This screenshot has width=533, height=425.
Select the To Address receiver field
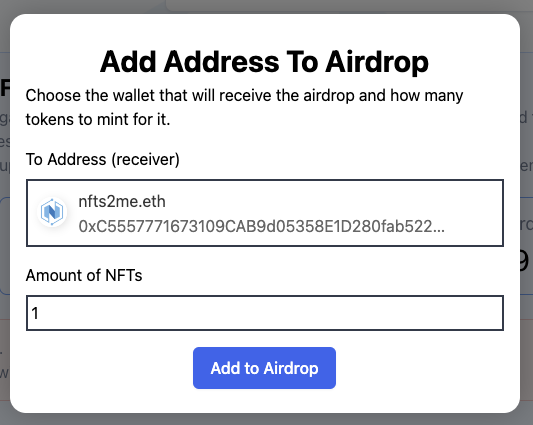pos(265,213)
